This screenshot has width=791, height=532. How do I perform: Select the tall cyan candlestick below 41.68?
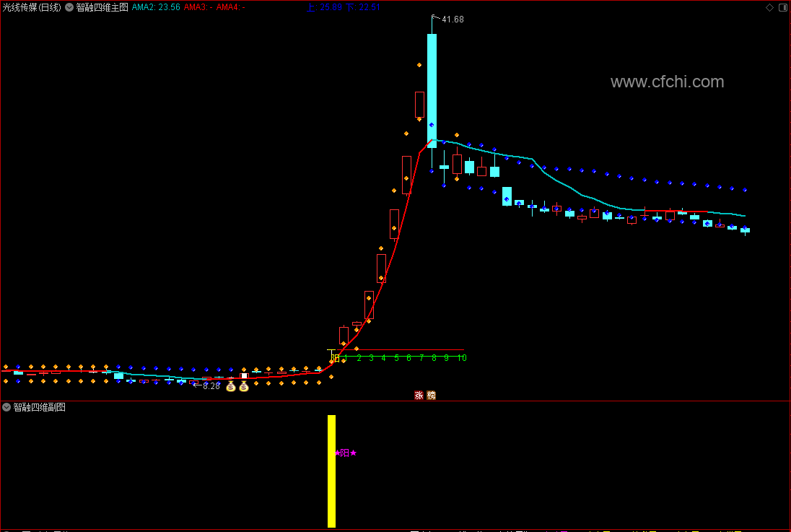click(432, 91)
